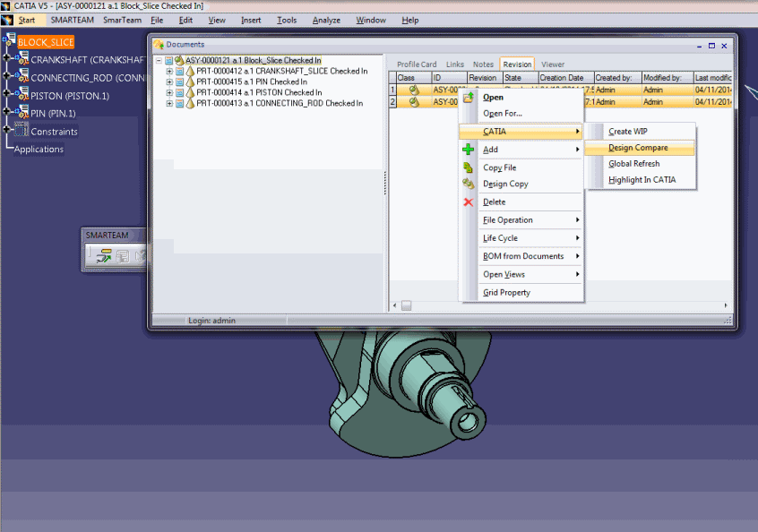This screenshot has height=532, width=758.
Task: Click the SmarTeam connect icon in SMARTEAM toolbar
Action: tap(103, 255)
